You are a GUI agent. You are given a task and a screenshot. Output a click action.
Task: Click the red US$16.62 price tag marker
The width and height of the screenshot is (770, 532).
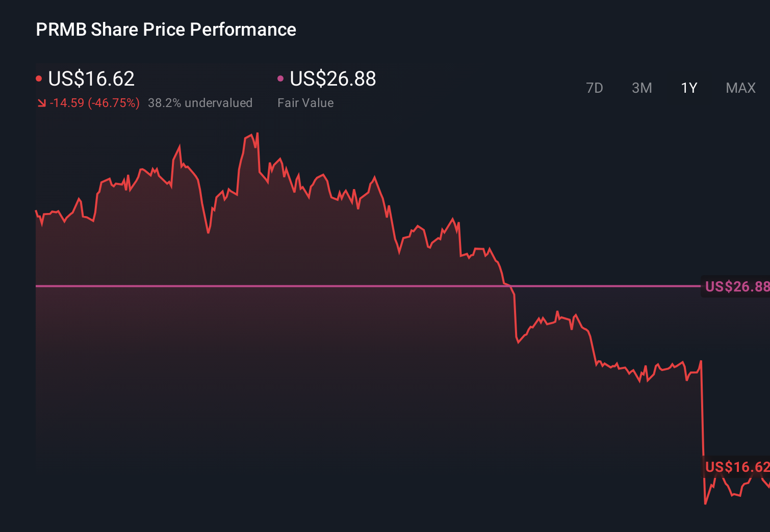click(x=736, y=467)
